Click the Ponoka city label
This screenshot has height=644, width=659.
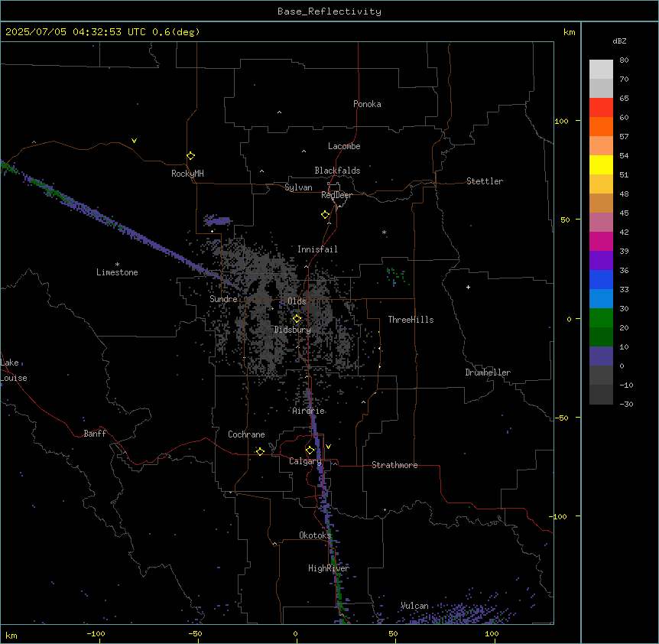pyautogui.click(x=367, y=104)
